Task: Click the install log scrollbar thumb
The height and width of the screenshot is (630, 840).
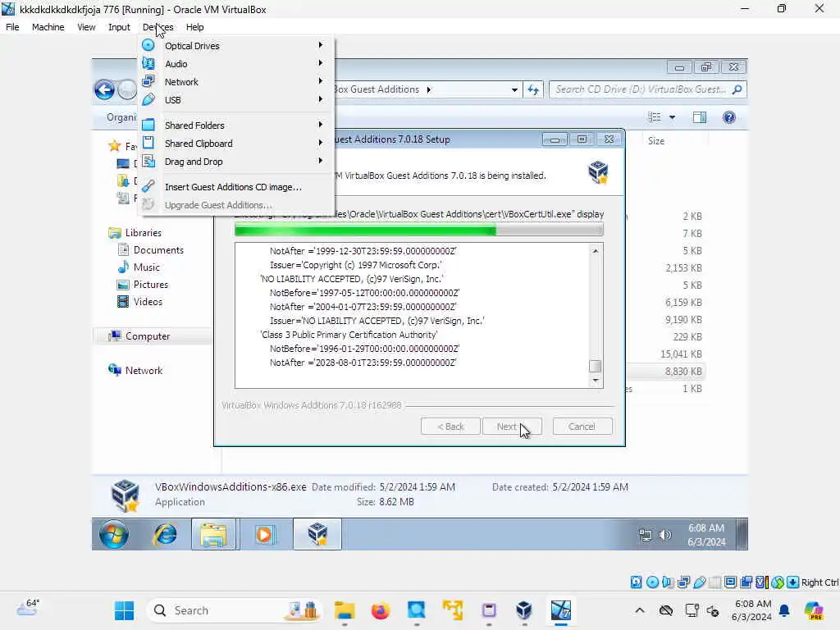Action: pyautogui.click(x=596, y=367)
